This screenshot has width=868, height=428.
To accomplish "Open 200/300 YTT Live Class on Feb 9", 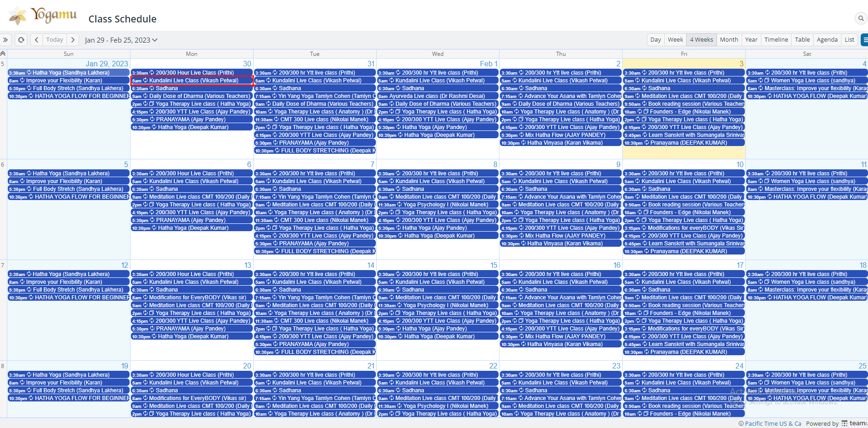I will [x=561, y=228].
